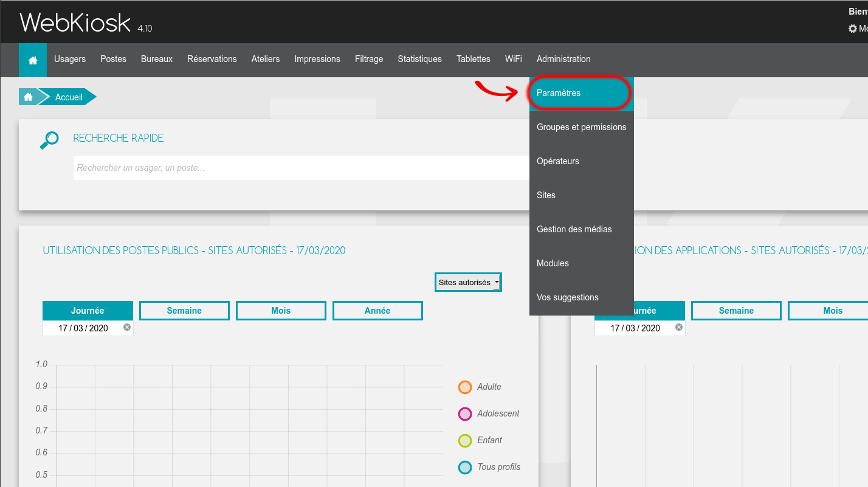Open the Tablettes menu
The width and height of the screenshot is (868, 487).
pos(474,60)
